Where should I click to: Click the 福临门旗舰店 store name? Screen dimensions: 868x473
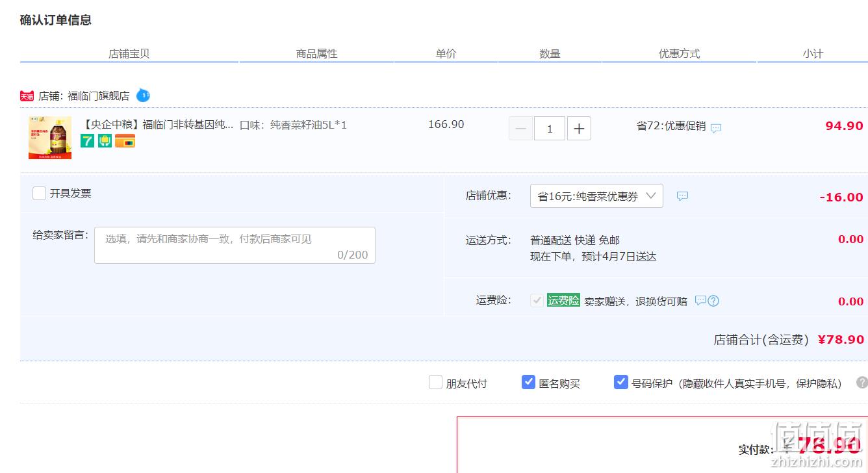(99, 96)
